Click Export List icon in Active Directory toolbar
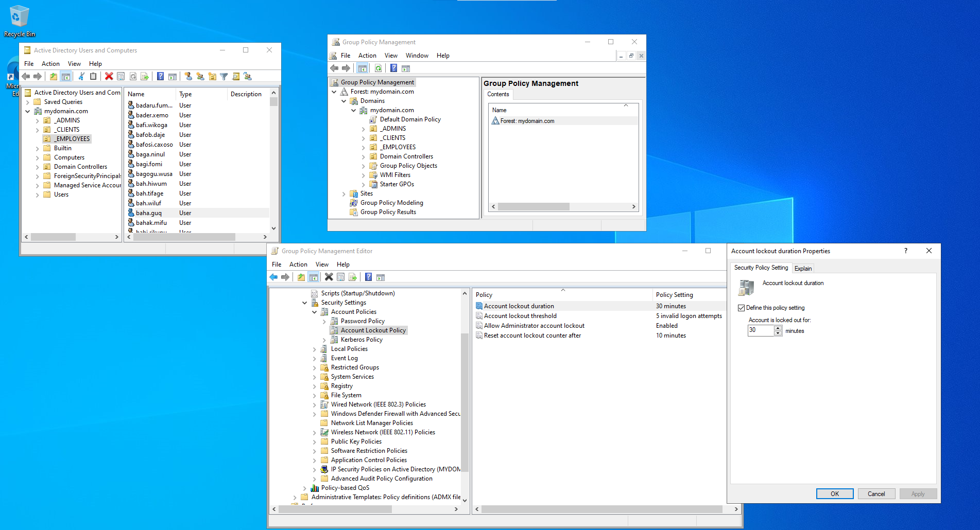980x530 pixels. [x=145, y=77]
